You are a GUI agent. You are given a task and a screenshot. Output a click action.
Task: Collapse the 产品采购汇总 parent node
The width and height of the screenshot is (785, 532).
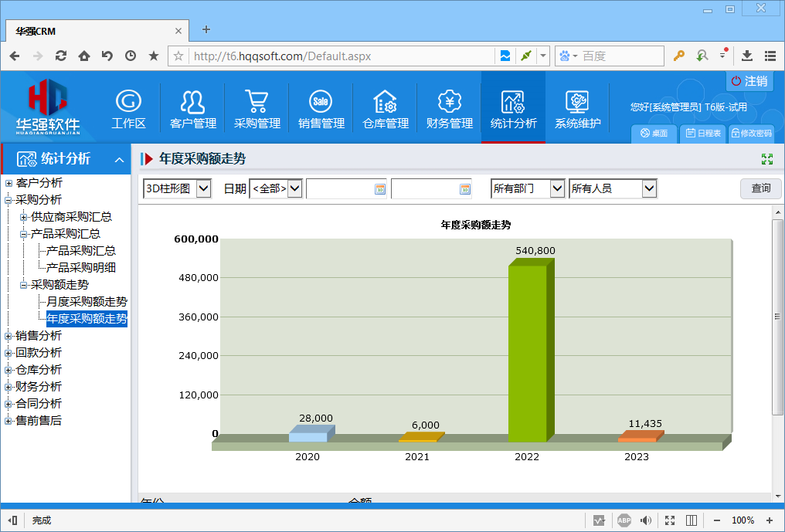(x=23, y=234)
